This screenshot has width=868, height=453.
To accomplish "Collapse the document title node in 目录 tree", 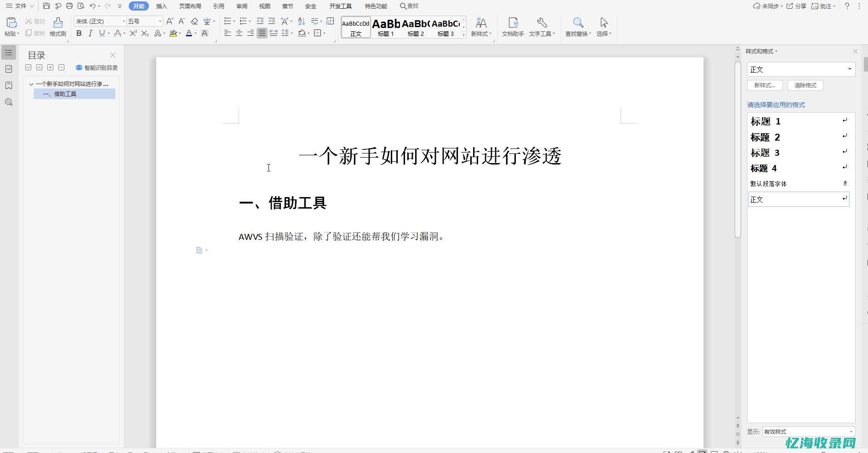I will coord(31,84).
